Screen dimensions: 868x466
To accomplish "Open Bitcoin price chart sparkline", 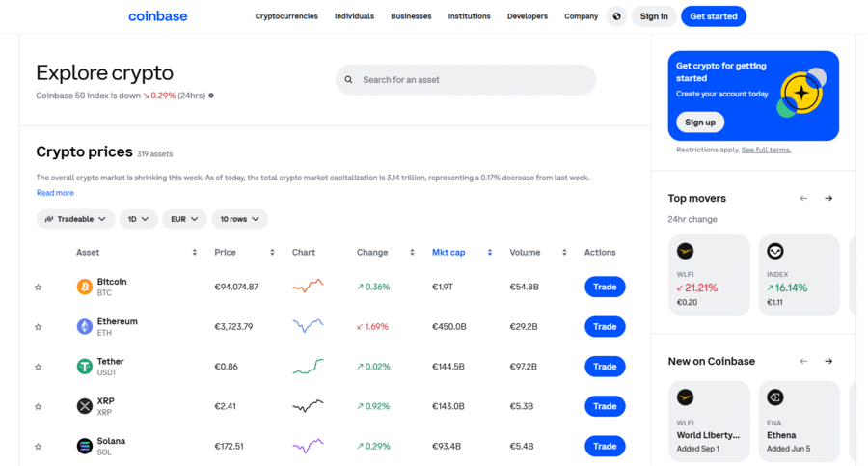I will pos(308,286).
